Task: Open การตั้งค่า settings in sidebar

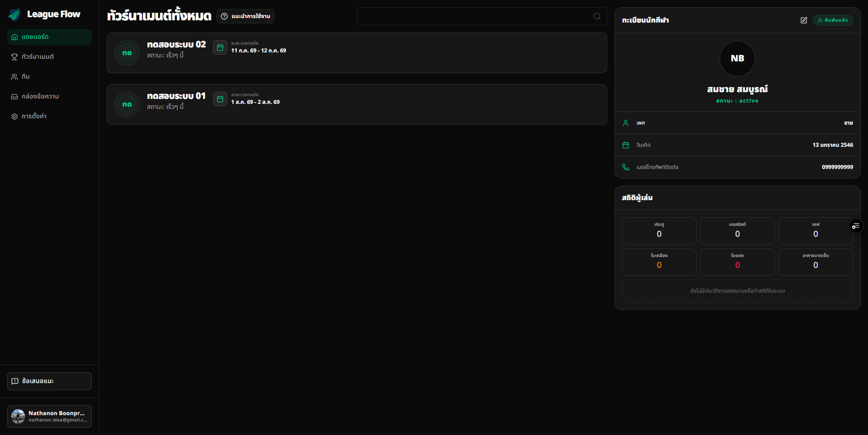Action: (49, 117)
